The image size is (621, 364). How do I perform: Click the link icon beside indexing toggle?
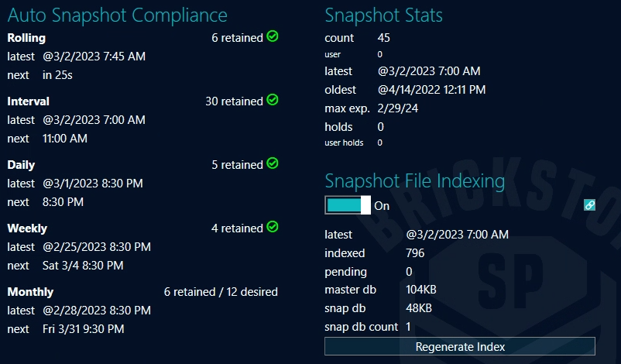(x=589, y=205)
